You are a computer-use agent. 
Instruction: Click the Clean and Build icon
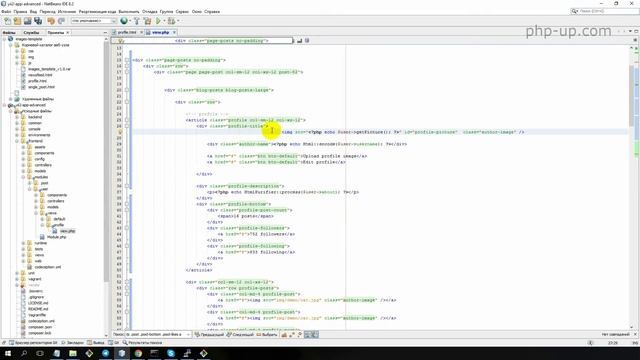point(147,21)
